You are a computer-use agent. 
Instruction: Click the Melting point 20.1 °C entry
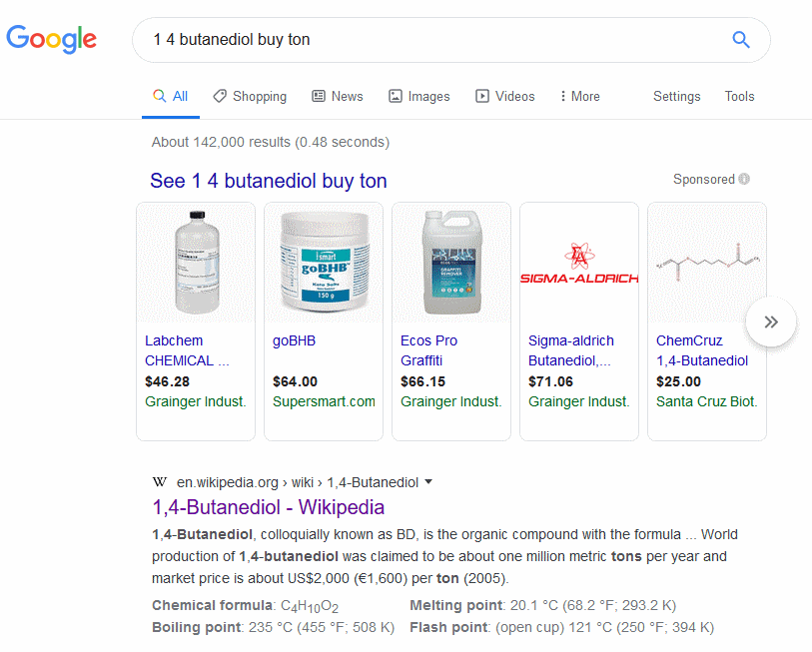coord(542,605)
